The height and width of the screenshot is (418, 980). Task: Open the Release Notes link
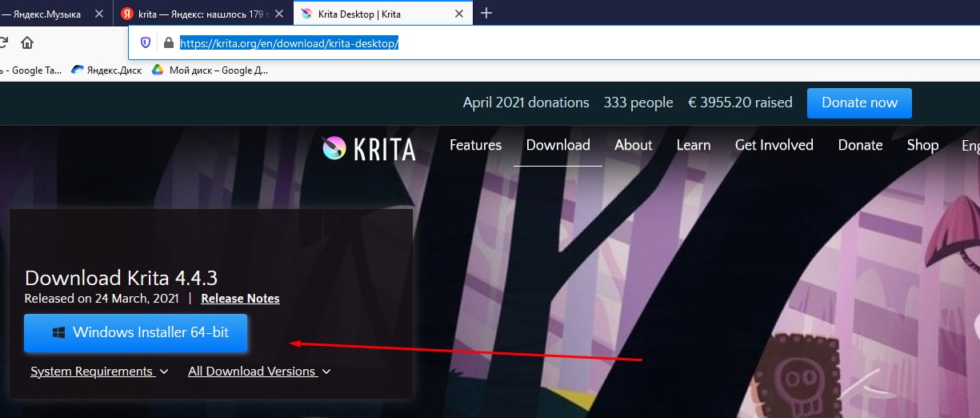pos(241,299)
